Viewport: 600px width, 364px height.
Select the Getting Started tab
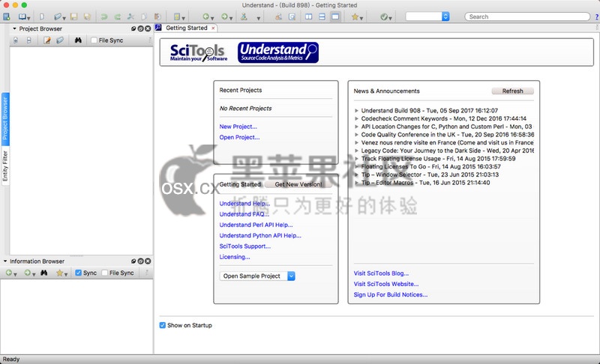(186, 28)
